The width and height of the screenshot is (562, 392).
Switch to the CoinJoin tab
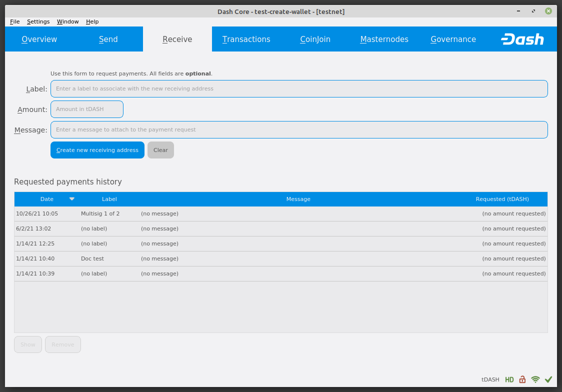pos(315,39)
